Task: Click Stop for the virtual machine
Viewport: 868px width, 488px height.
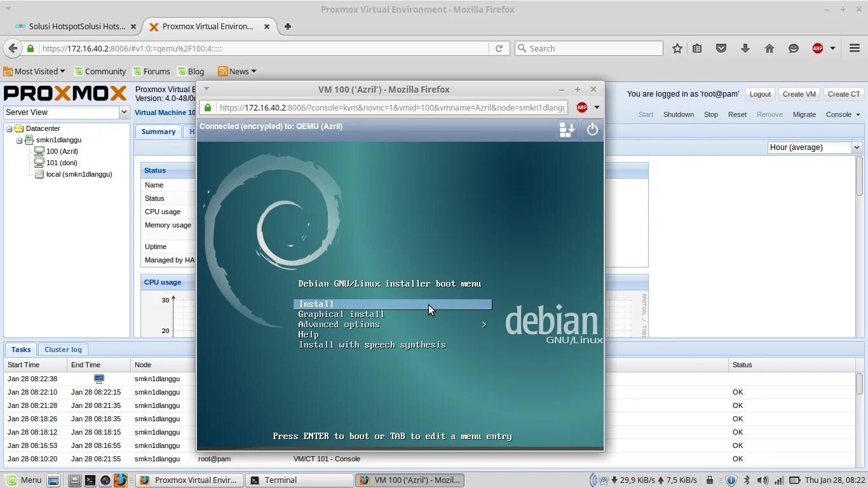Action: [711, 114]
